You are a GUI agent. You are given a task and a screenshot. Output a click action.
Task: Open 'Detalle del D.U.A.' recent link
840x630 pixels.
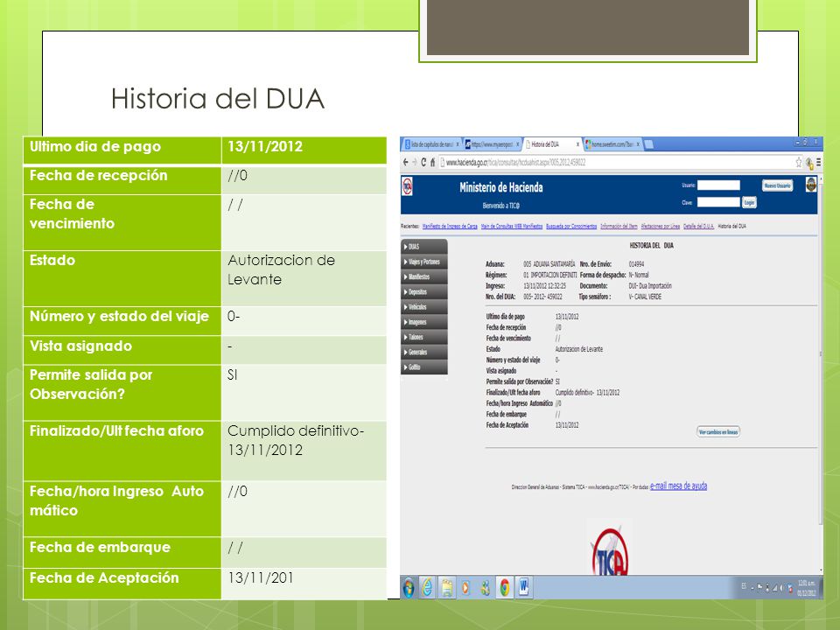click(x=698, y=226)
